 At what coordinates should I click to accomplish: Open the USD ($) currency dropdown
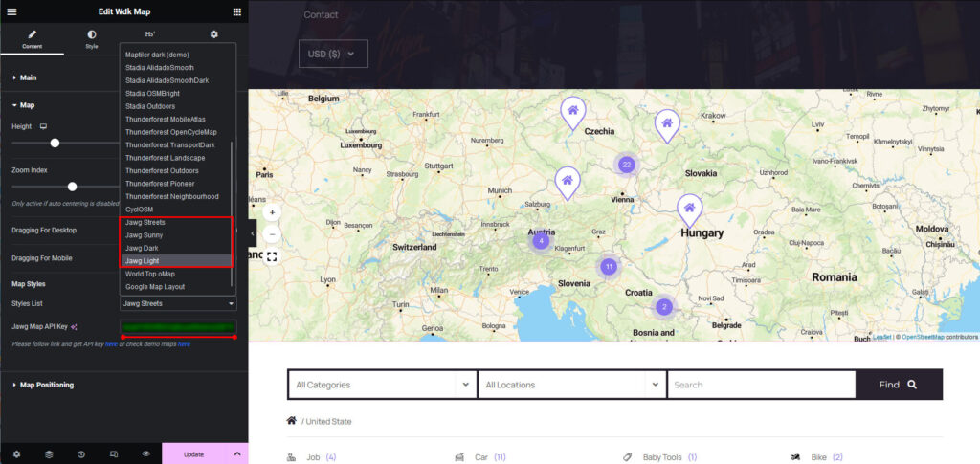(x=333, y=54)
